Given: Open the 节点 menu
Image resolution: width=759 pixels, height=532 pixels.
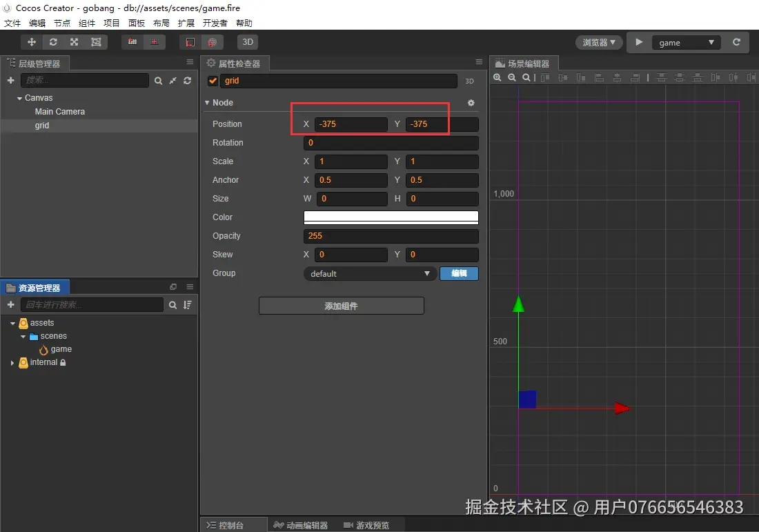Looking at the screenshot, I should (x=62, y=23).
